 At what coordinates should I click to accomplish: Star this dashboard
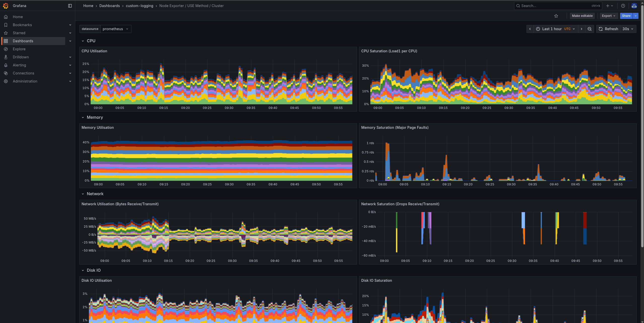tap(556, 16)
